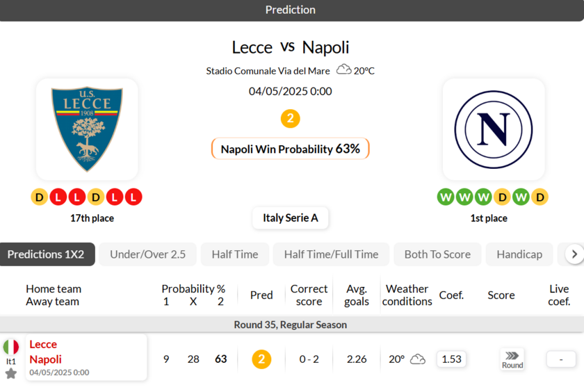Click the Italy Serie A league button
This screenshot has height=392, width=584.
point(291,218)
